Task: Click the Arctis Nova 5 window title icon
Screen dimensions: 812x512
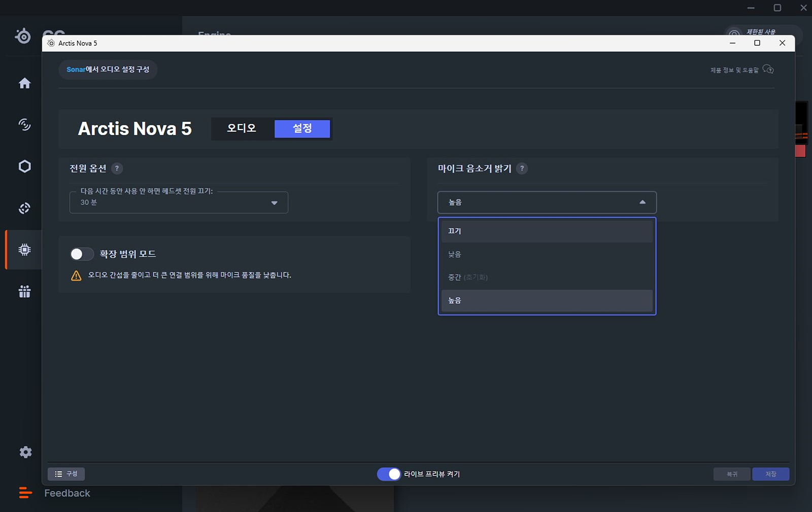Action: pyautogui.click(x=51, y=43)
